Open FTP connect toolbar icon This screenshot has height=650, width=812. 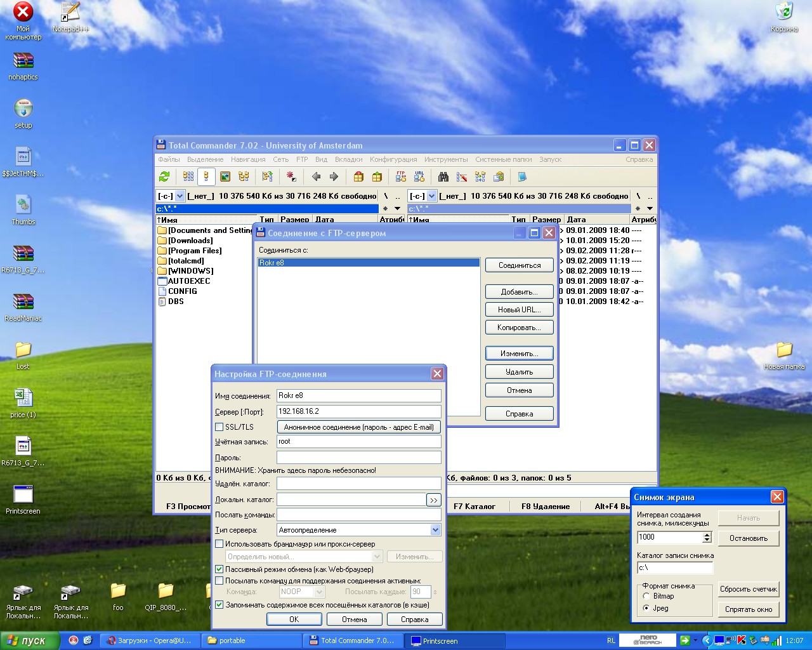point(401,176)
